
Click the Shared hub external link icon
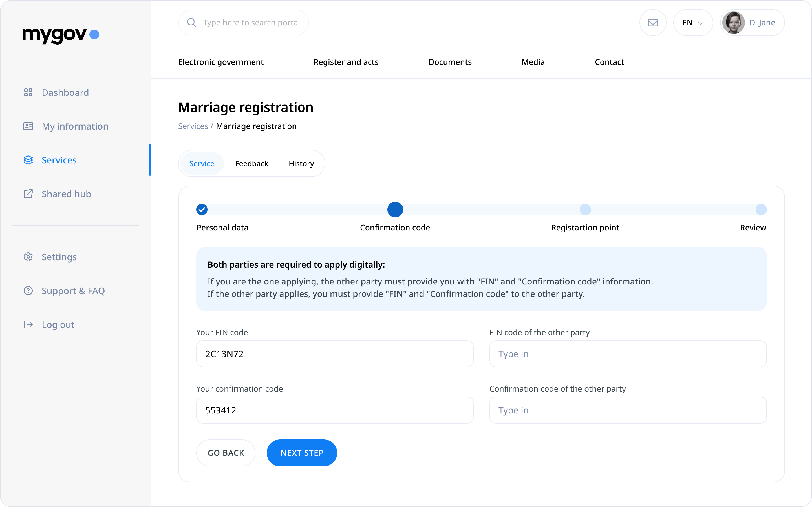(28, 194)
